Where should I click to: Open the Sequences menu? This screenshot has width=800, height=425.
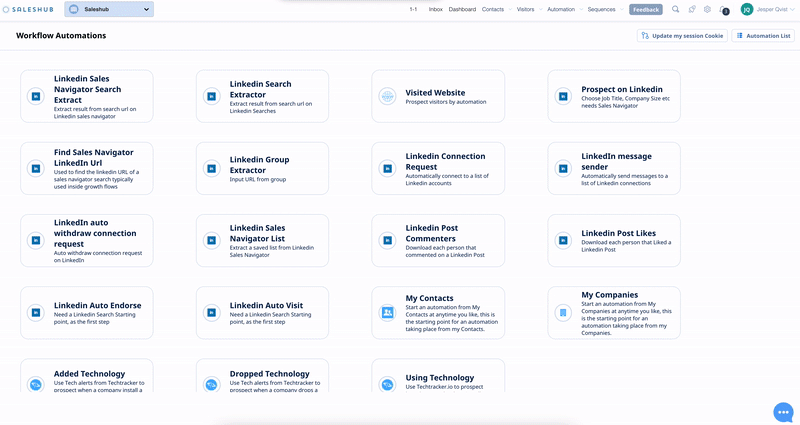(x=602, y=9)
